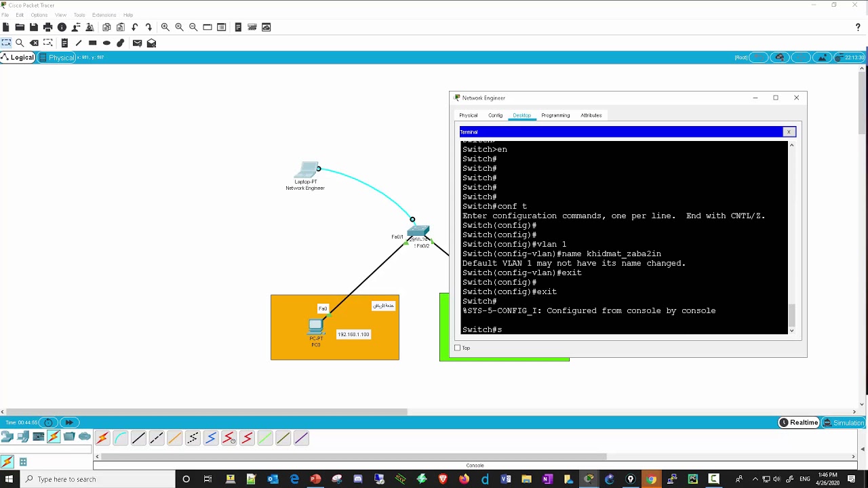Open the File menu
Viewport: 868px width, 488px height.
[5, 15]
